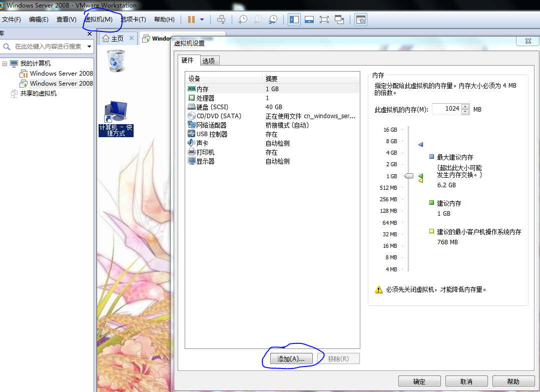Screen dimensions: 540x392
Task: Decrease memory with the down stepper arrow
Action: tap(465, 112)
